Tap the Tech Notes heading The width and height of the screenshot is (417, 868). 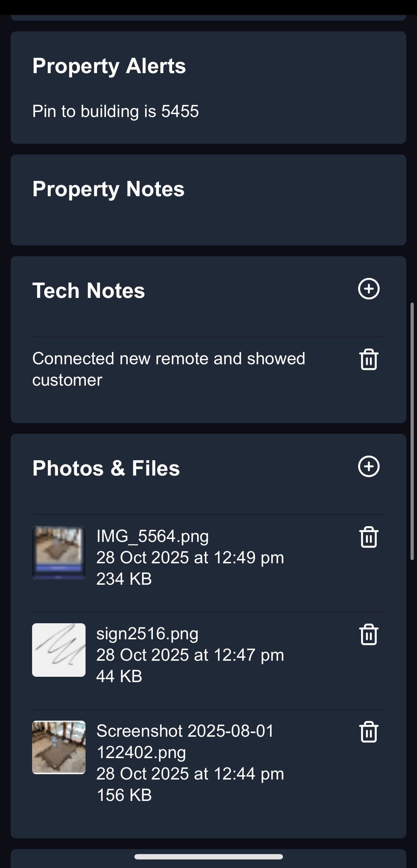pyautogui.click(x=89, y=290)
